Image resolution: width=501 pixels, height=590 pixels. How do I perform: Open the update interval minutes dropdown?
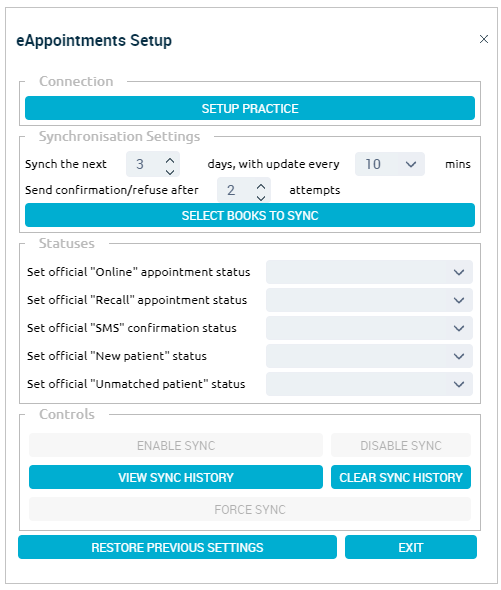coord(390,164)
